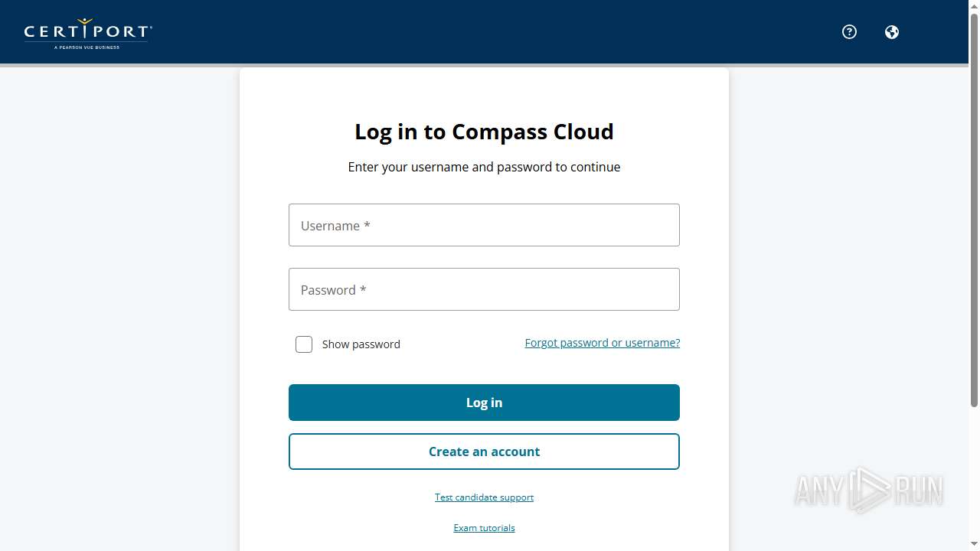This screenshot has height=551, width=980.
Task: Click the gray divider bar beneath the header
Action: pos(115,66)
